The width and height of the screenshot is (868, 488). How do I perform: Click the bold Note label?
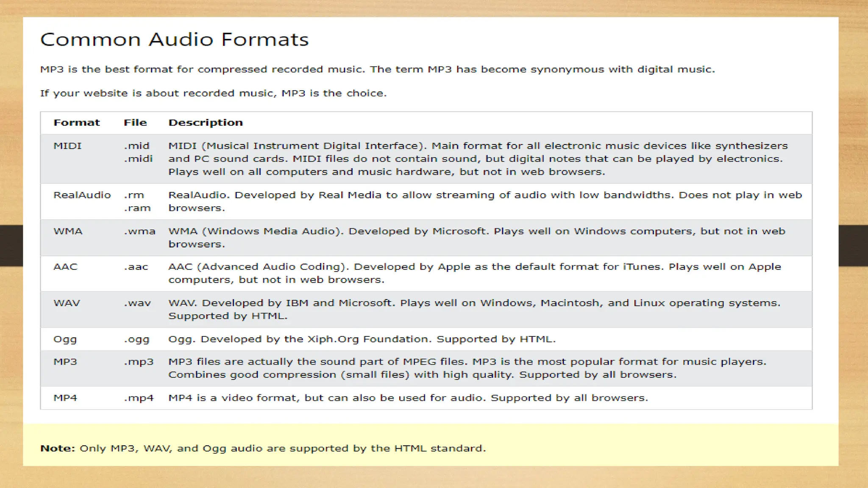pyautogui.click(x=57, y=448)
